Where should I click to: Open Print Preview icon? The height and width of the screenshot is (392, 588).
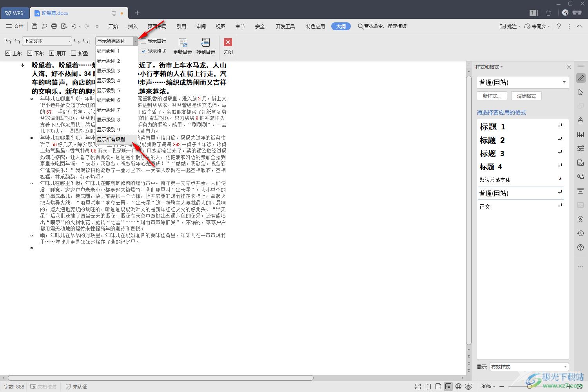pyautogui.click(x=64, y=26)
